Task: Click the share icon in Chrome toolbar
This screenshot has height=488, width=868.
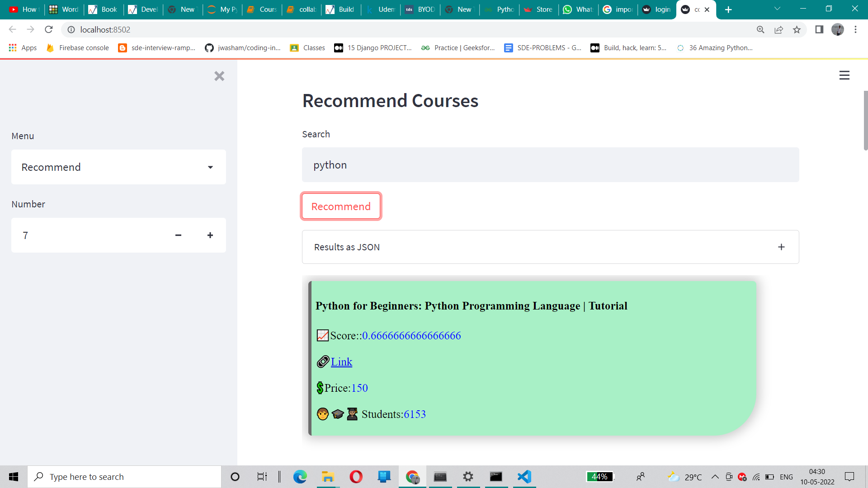Action: pyautogui.click(x=778, y=29)
